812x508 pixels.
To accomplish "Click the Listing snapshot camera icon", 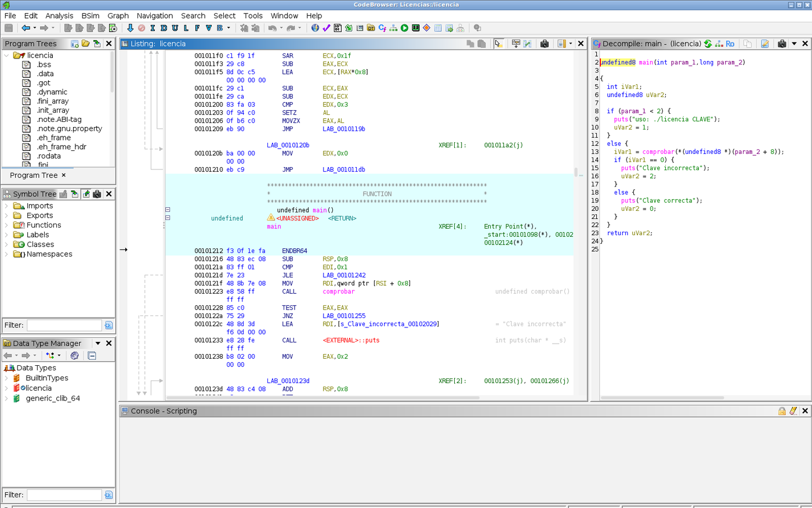I will click(545, 44).
